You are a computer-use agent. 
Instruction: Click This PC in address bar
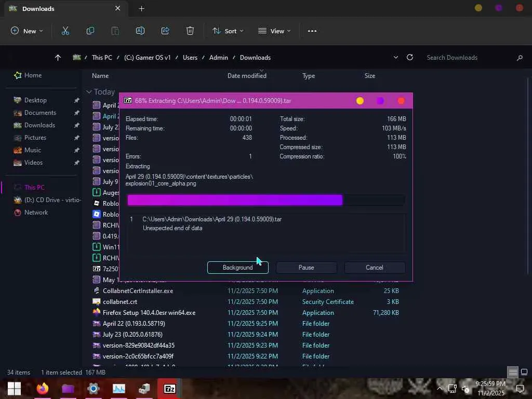pyautogui.click(x=102, y=58)
